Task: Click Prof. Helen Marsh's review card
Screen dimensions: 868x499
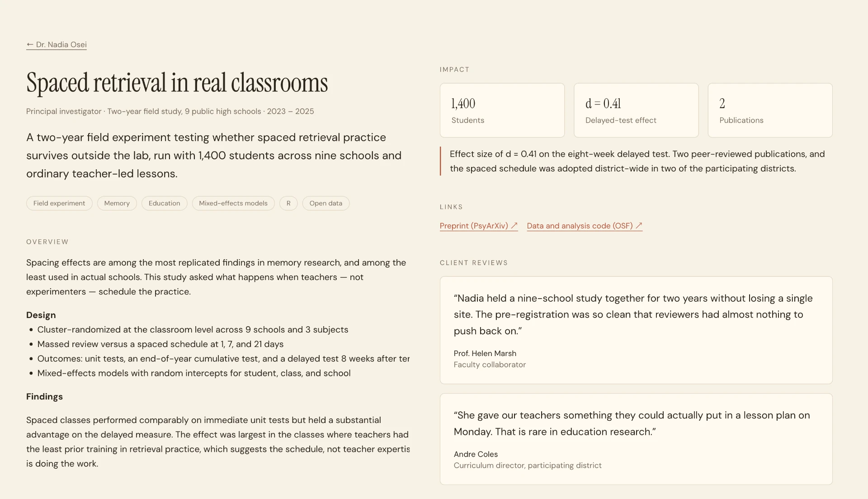Action: (x=636, y=330)
